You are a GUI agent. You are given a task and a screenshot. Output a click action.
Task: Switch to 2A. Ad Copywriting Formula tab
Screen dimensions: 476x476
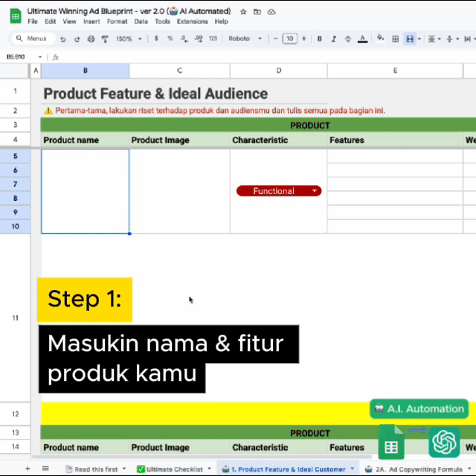coord(419,469)
